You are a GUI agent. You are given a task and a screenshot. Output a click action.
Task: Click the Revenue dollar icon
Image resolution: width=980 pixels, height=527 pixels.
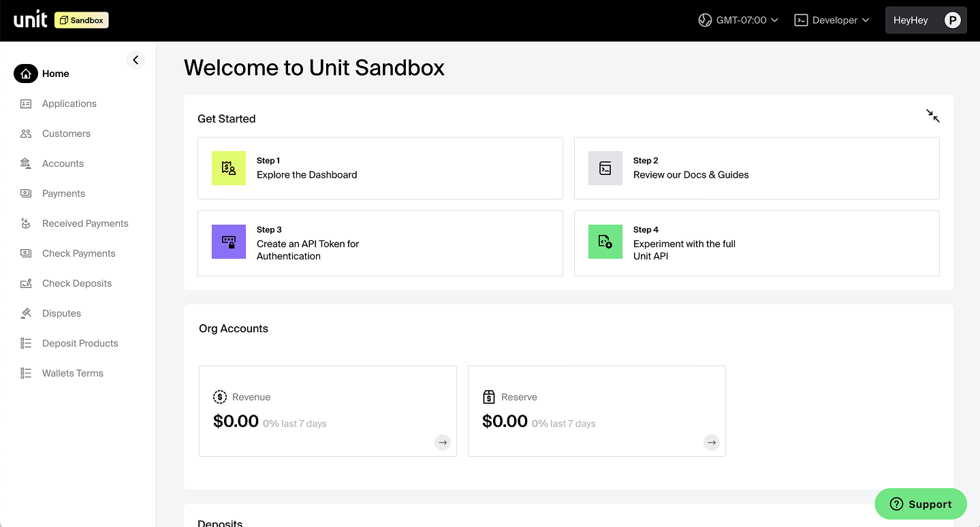[220, 397]
